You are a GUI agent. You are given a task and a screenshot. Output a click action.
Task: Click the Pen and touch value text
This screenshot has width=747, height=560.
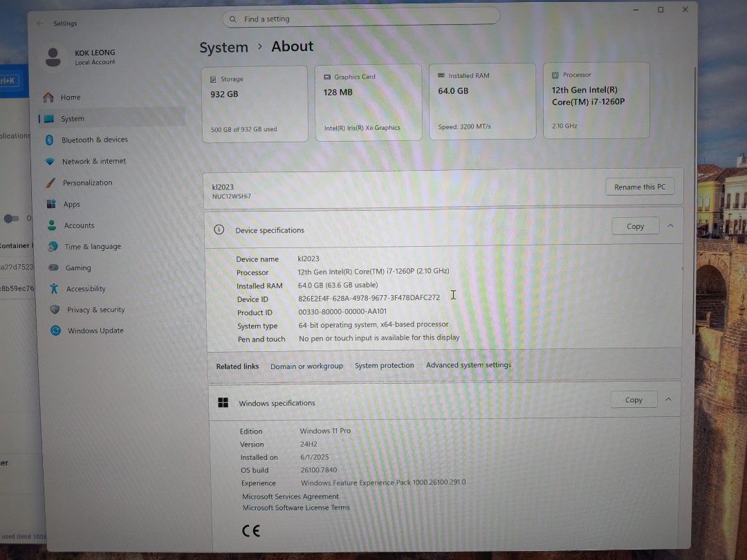tap(379, 337)
